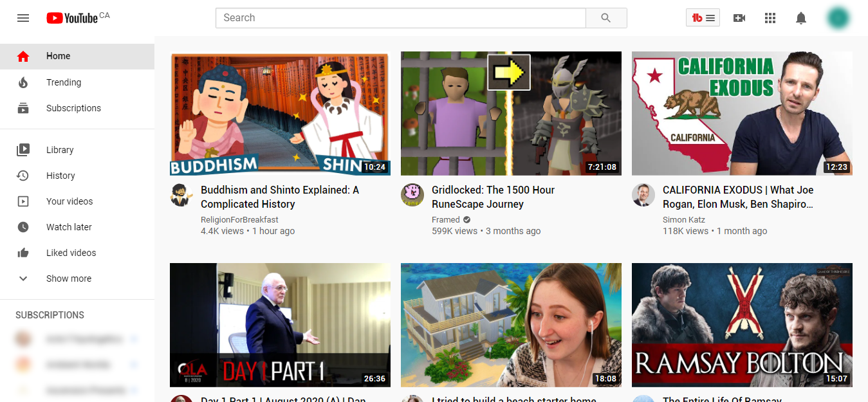Go to Trending in the sidebar
This screenshot has height=402, width=868.
coord(77,82)
